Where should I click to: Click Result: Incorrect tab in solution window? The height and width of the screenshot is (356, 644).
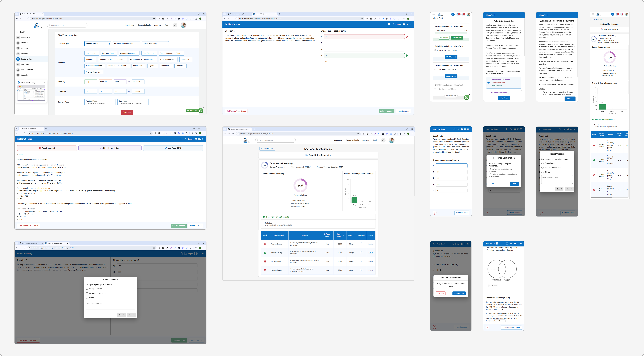47,148
